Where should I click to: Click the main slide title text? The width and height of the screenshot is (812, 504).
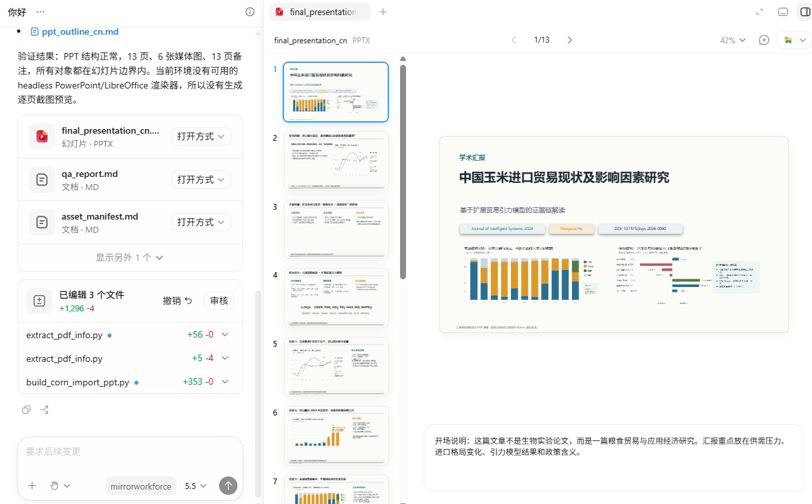click(564, 178)
